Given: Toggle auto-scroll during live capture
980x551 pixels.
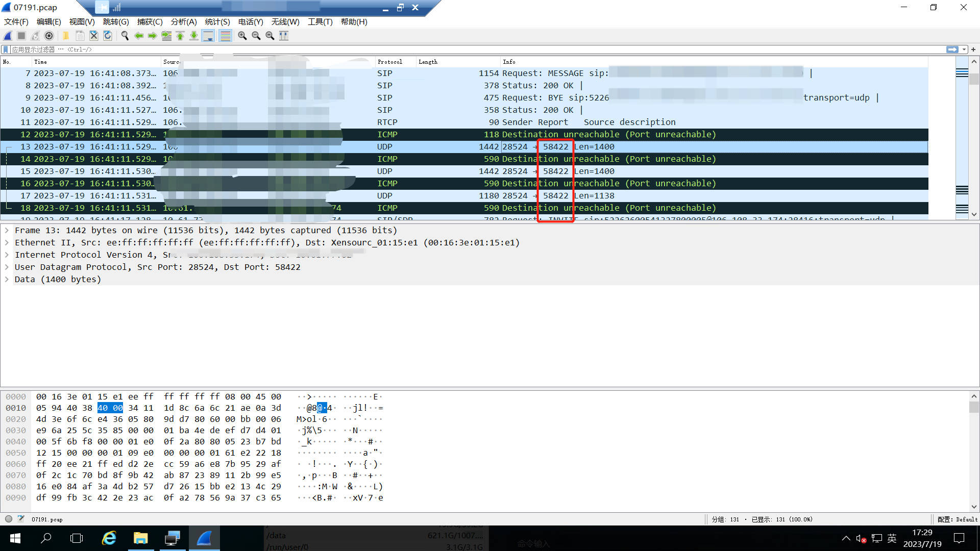Looking at the screenshot, I should pos(208,36).
